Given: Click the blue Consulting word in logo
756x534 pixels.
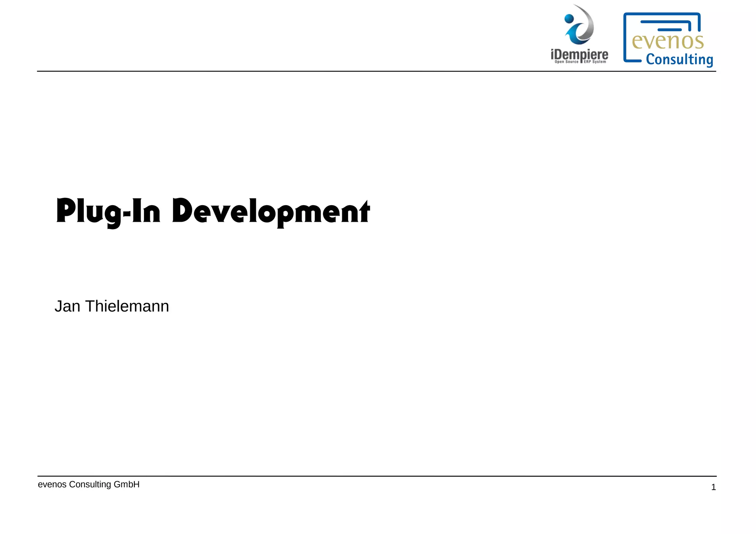Looking at the screenshot, I should [679, 60].
